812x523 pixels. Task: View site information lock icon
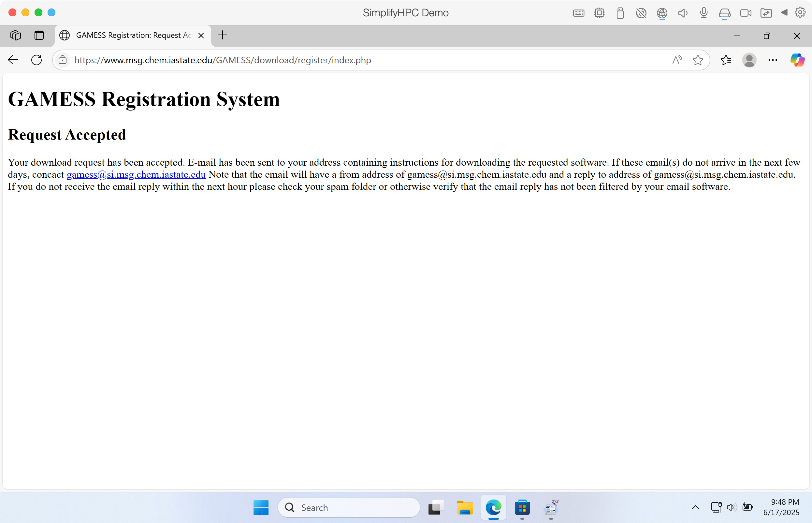tap(63, 60)
